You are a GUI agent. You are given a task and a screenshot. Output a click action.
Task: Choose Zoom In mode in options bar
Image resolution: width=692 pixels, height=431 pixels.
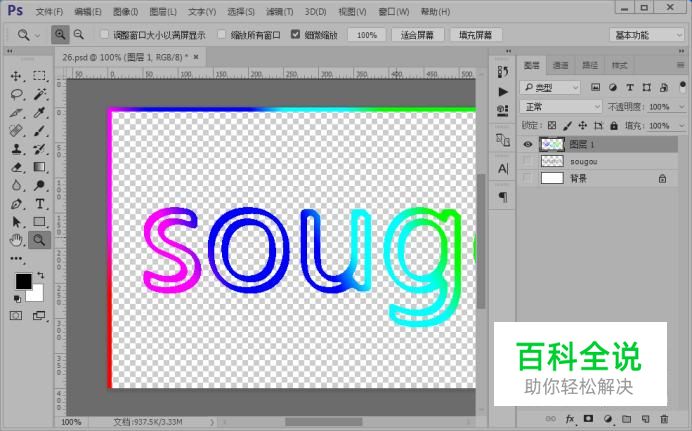click(x=60, y=34)
